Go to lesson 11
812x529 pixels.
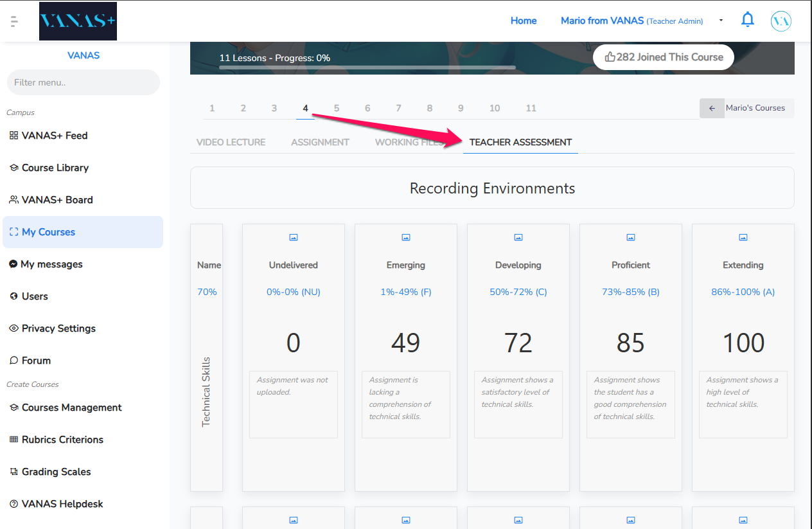531,108
